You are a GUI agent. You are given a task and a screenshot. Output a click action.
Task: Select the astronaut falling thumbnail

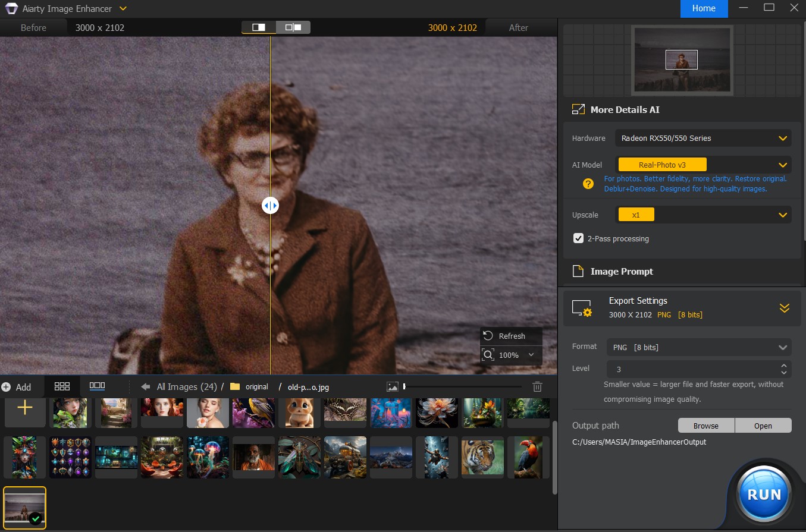tap(437, 457)
